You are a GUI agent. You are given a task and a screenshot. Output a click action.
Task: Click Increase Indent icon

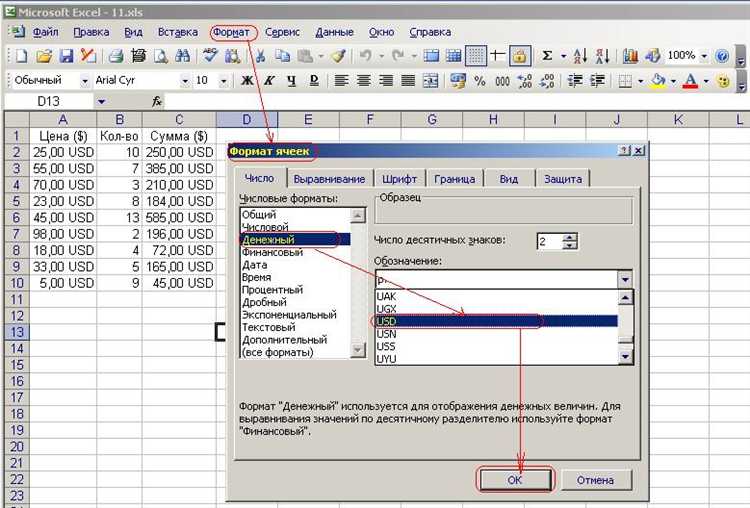click(x=597, y=81)
